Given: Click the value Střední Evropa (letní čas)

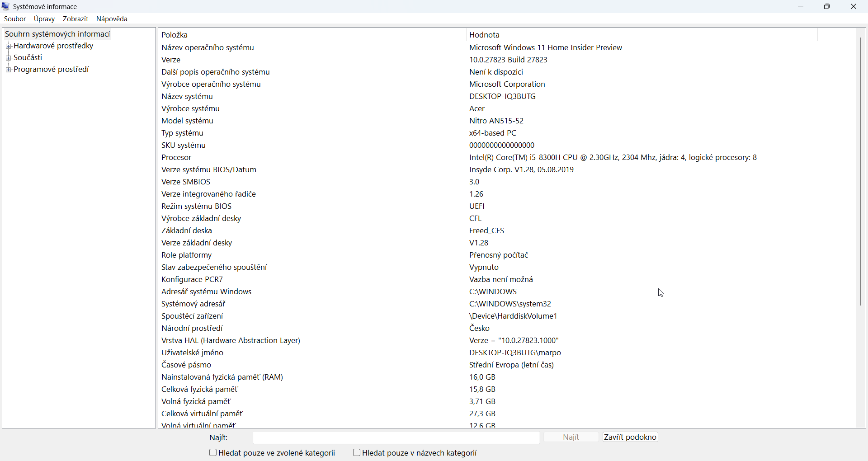Looking at the screenshot, I should click(512, 365).
